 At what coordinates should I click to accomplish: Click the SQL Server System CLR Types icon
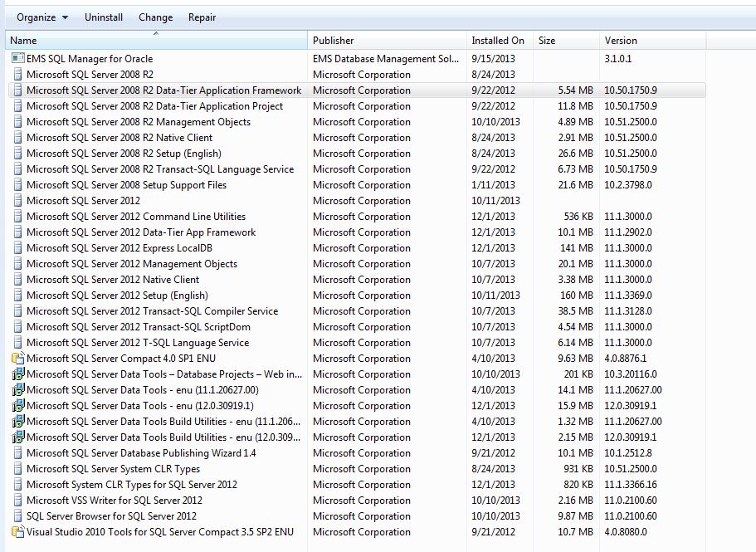pos(17,469)
